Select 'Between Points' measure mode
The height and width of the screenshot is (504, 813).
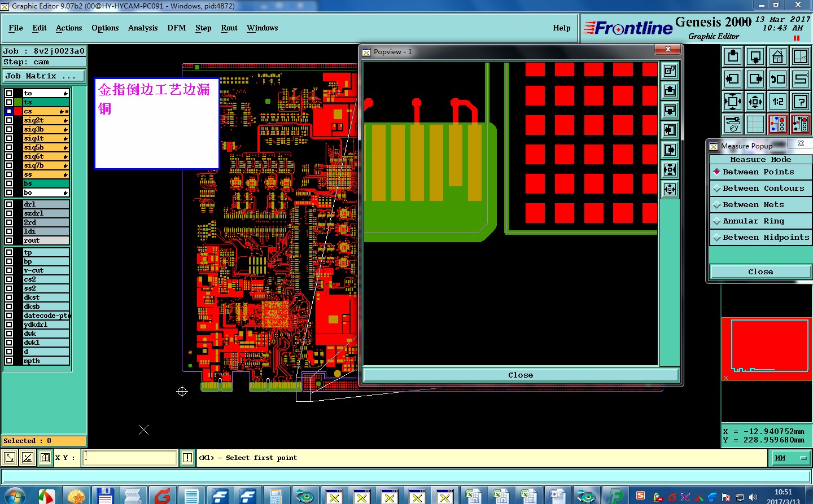click(760, 172)
